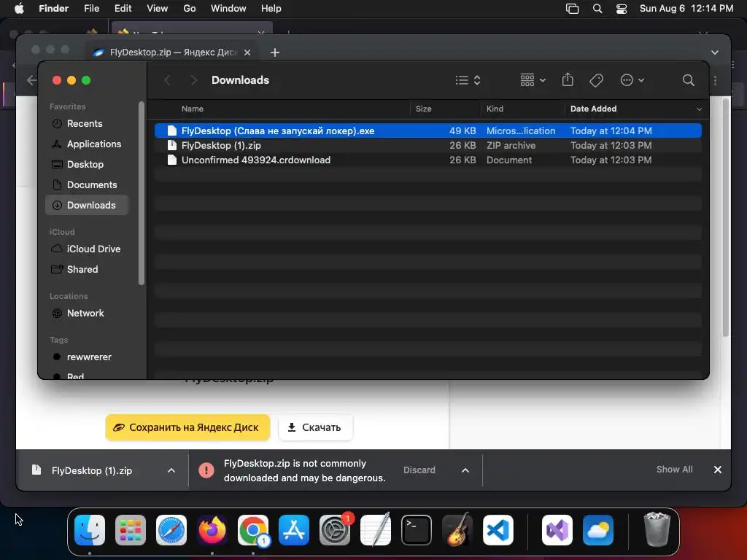Select Recents in Finder sidebar
Viewport: 747px width, 560px height.
coord(86,124)
